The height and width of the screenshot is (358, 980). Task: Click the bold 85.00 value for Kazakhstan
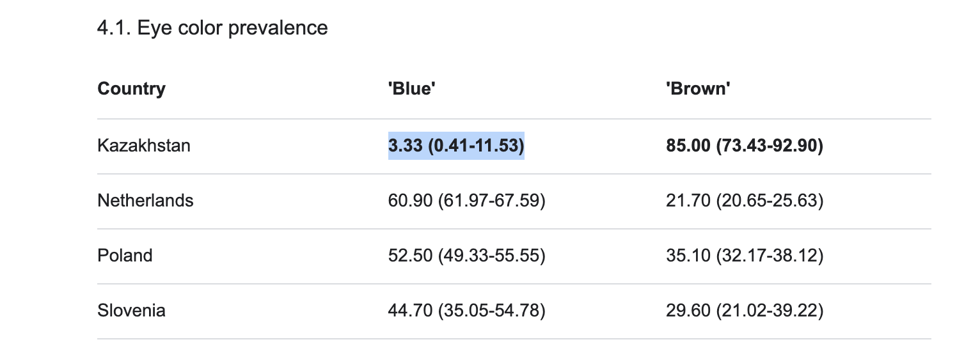pyautogui.click(x=688, y=146)
